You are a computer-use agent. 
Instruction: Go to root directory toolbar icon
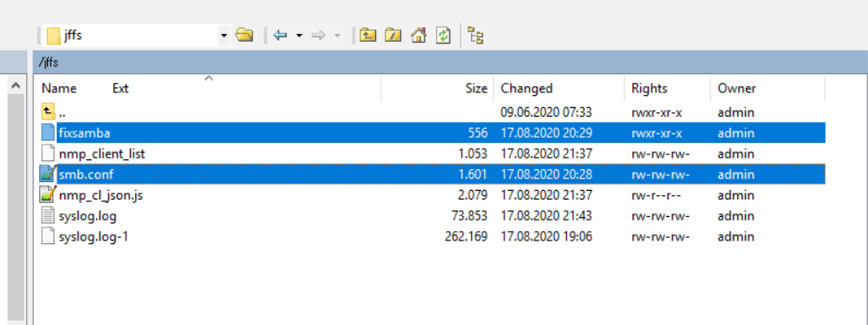tap(393, 36)
